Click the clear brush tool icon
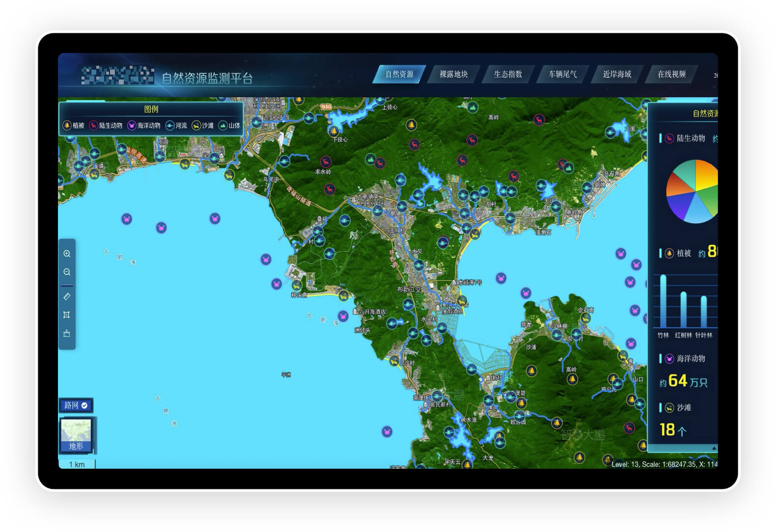 click(x=67, y=334)
